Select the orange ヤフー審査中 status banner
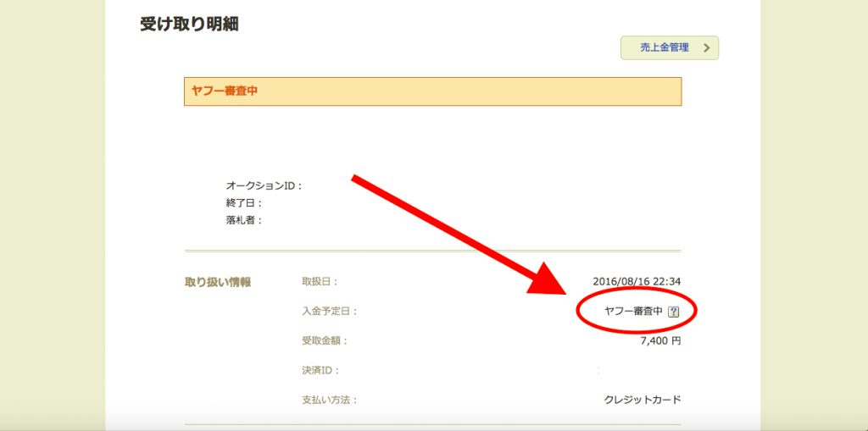 432,91
